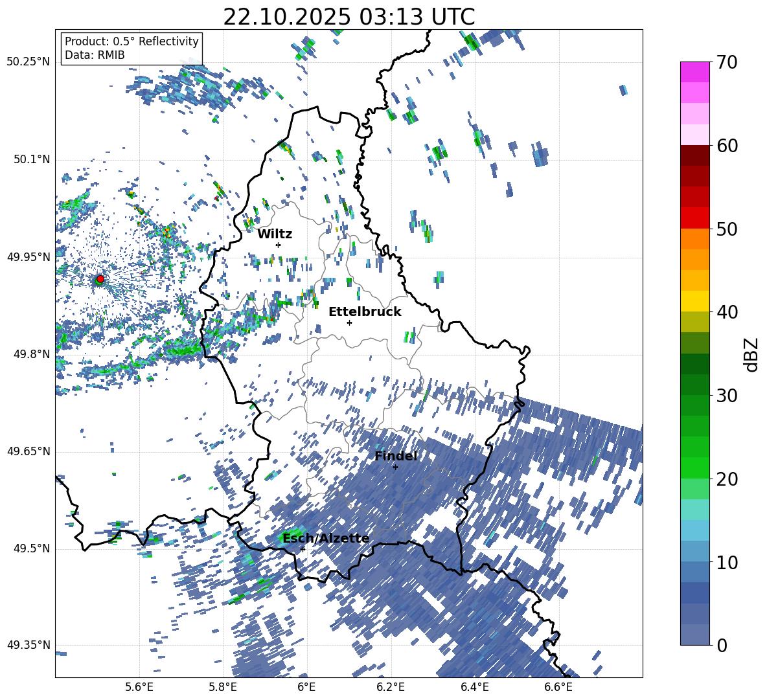Click the 50.1°N latitude label
The height and width of the screenshot is (700, 767).
point(31,160)
